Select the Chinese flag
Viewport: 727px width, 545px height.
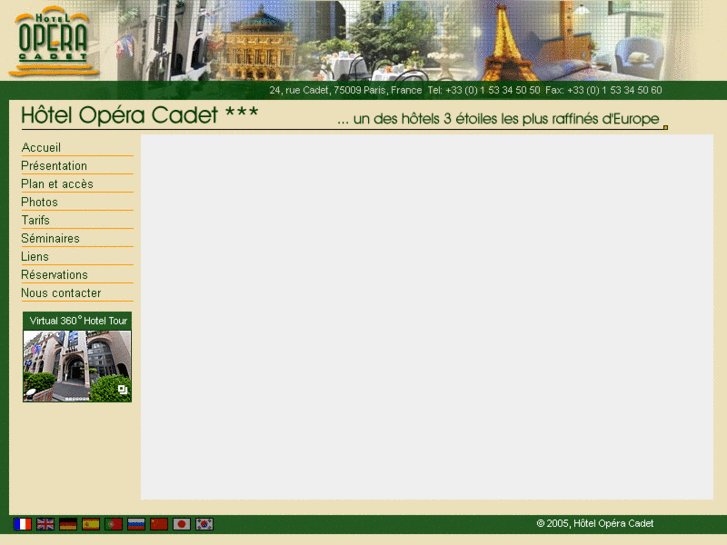(x=159, y=524)
